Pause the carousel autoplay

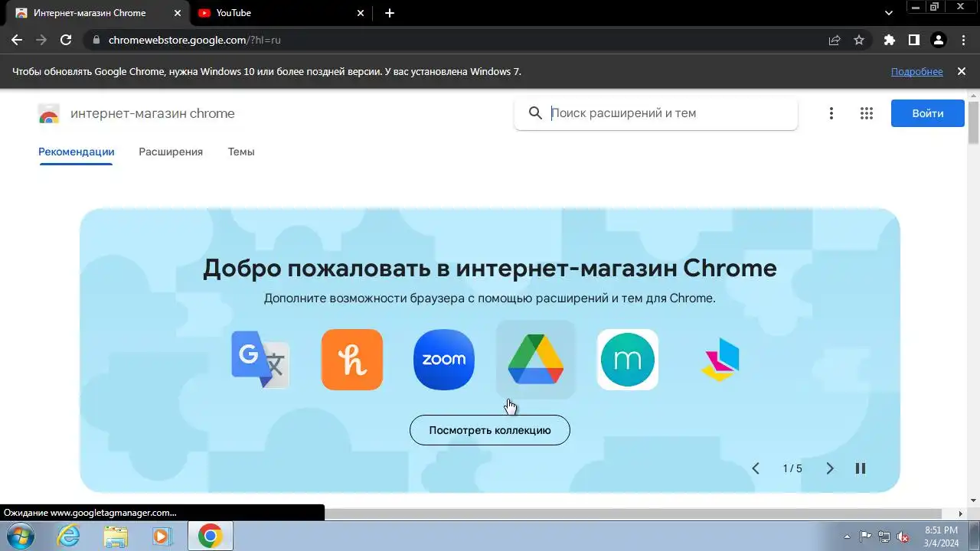[x=861, y=468]
